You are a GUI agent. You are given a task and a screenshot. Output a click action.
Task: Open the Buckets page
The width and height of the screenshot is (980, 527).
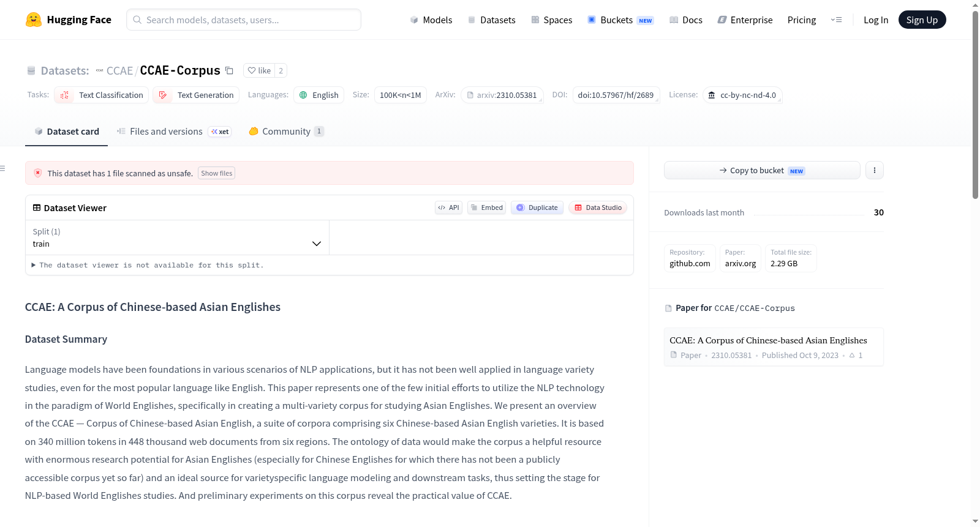(x=620, y=20)
